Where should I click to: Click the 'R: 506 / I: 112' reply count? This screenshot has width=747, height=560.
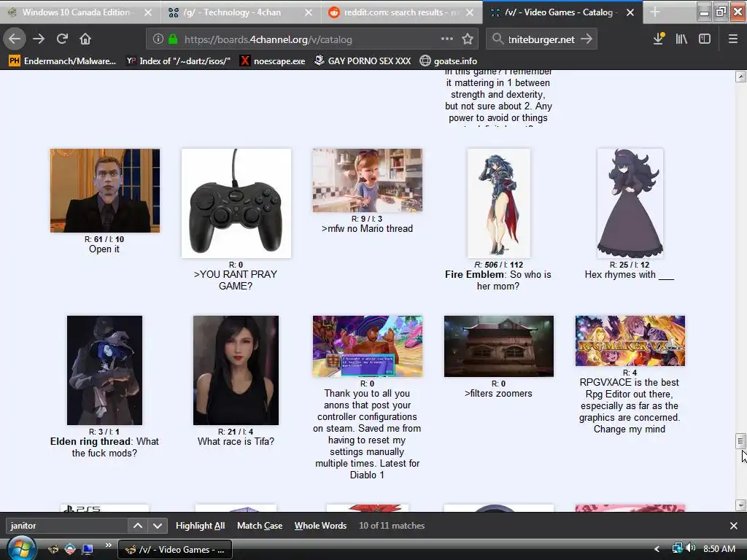coord(498,265)
